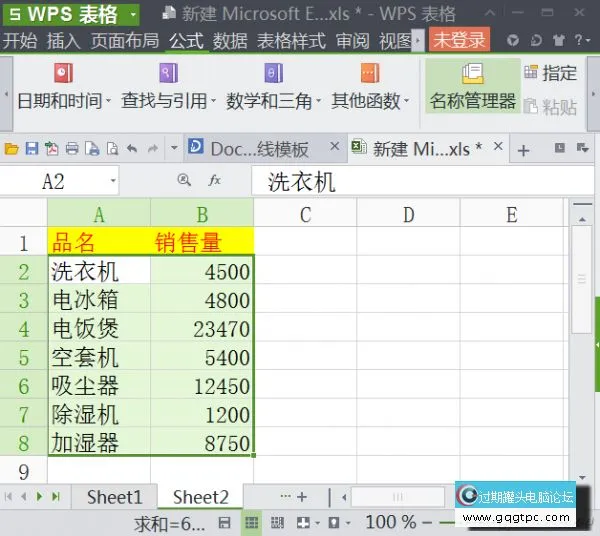Export to PDF using the PDF icon

52,148
